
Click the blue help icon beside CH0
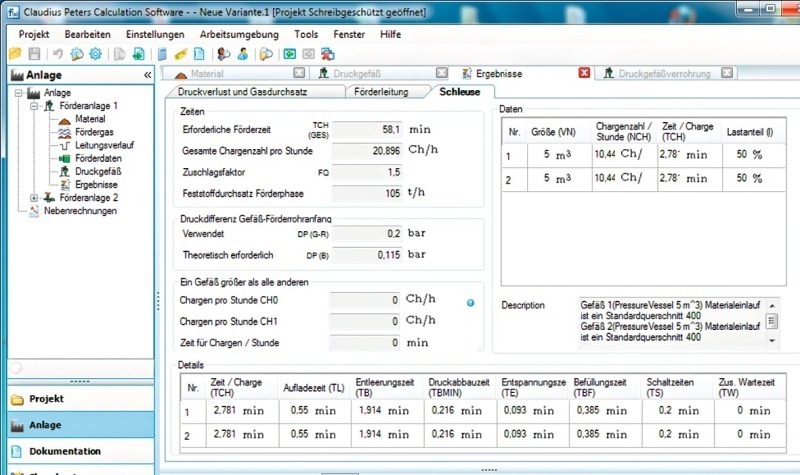click(x=470, y=301)
